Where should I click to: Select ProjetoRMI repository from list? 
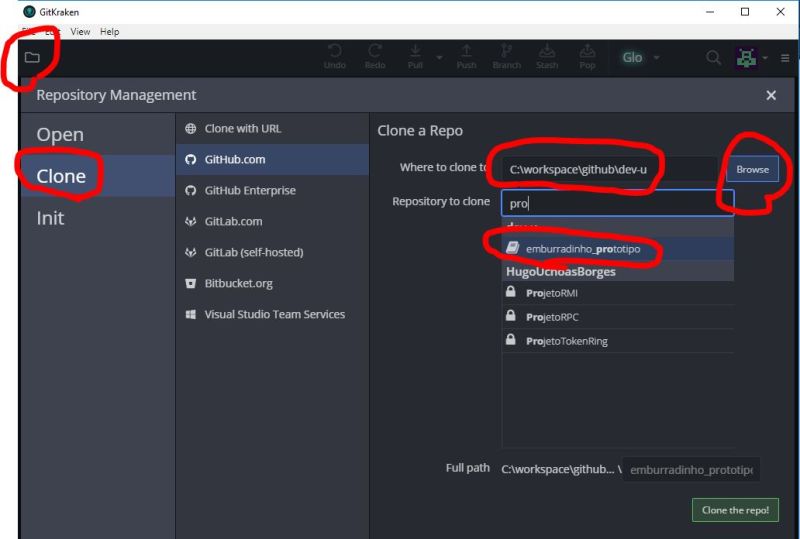617,293
